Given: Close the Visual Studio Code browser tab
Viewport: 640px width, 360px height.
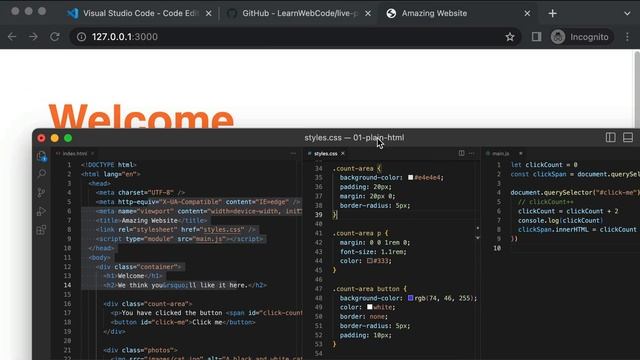Looking at the screenshot, I should [209, 13].
